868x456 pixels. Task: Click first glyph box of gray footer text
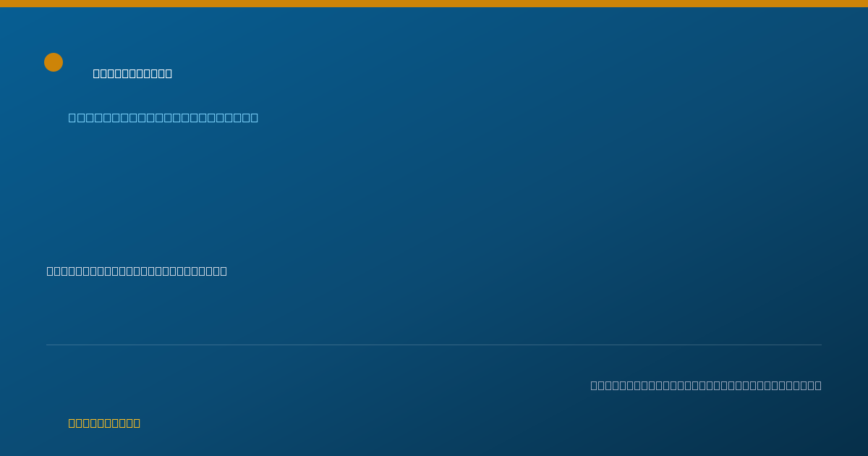595,385
